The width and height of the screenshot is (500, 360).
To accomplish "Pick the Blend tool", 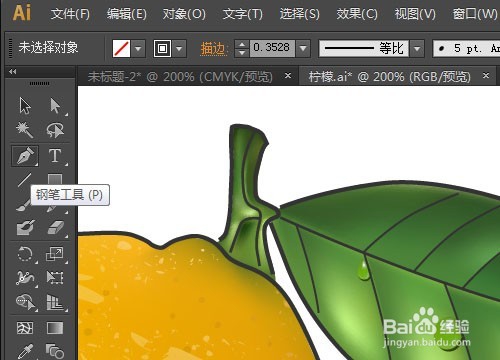I will point(55,351).
